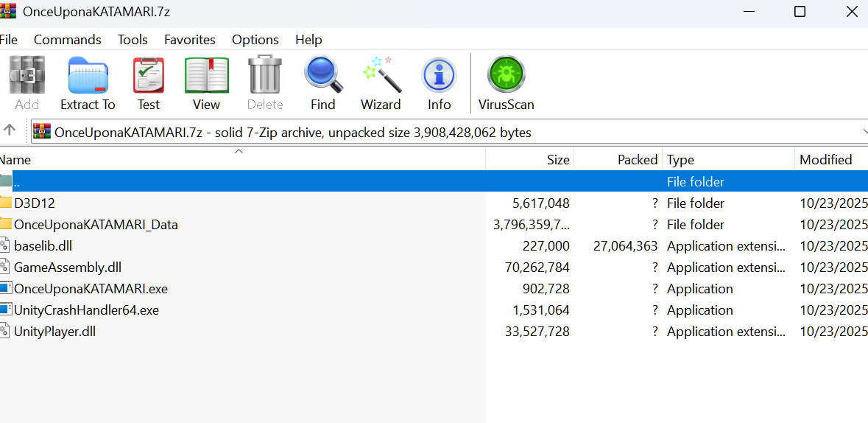Open the View book icon
This screenshot has width=868, height=423.
pyautogui.click(x=206, y=74)
